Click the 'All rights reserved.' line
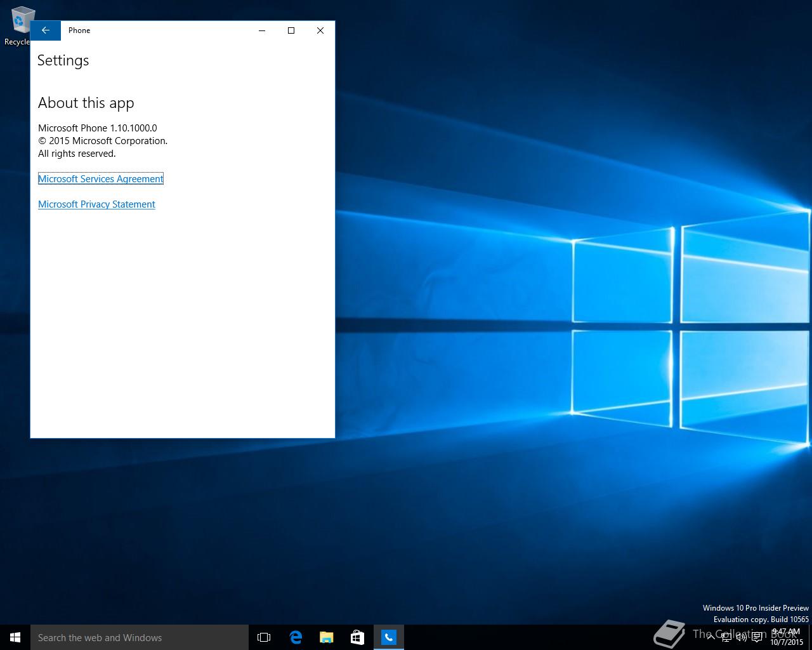This screenshot has width=812, height=650. point(77,154)
